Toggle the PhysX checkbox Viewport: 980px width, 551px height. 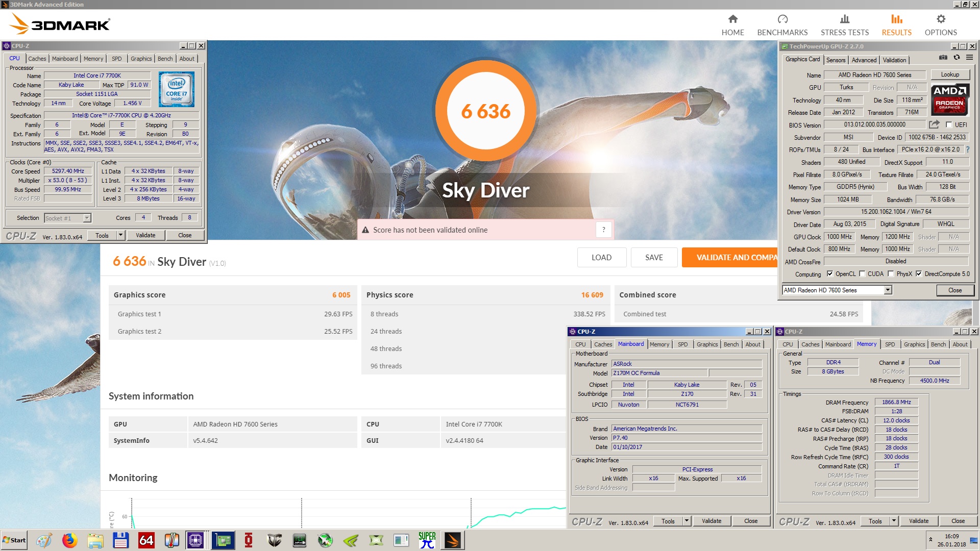tap(891, 274)
